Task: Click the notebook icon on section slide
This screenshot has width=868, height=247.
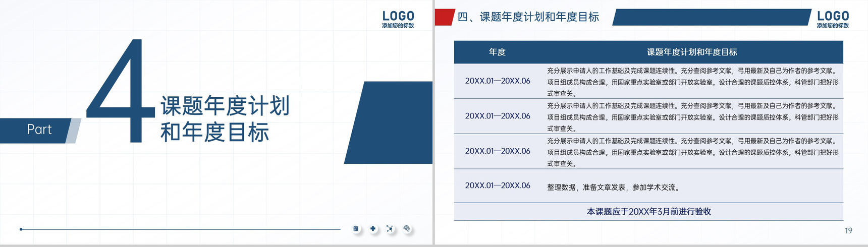Action: click(356, 229)
